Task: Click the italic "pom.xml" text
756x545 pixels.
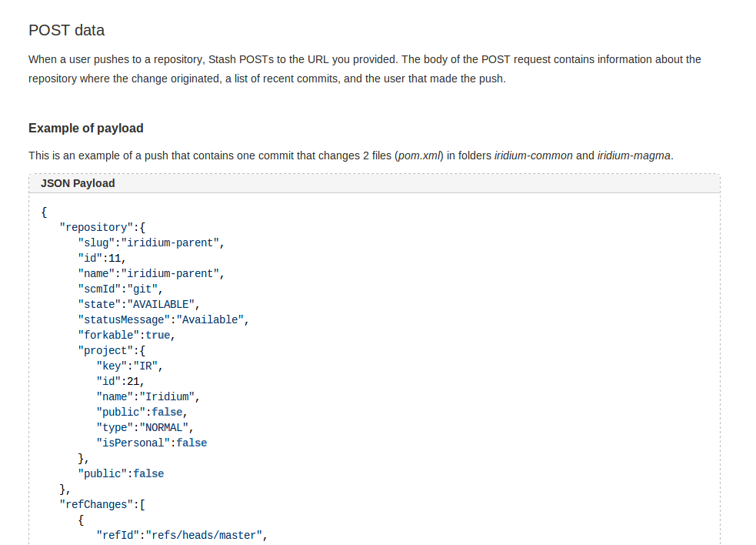Action: [x=420, y=155]
